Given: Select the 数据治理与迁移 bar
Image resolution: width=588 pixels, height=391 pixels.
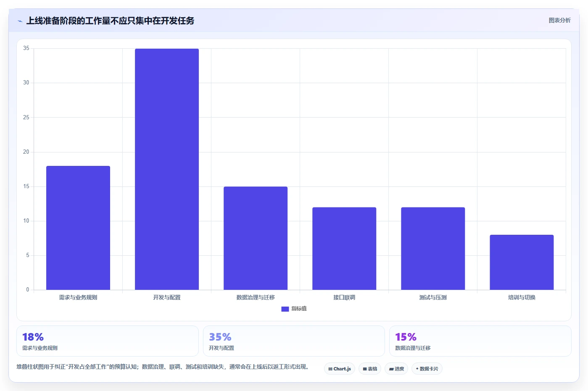Looking at the screenshot, I should pyautogui.click(x=256, y=238).
